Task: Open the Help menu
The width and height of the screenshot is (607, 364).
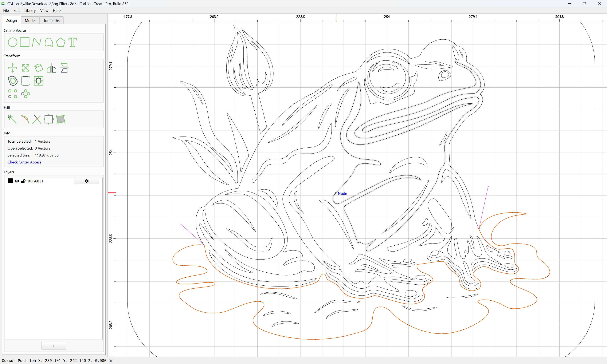Action: pos(57,11)
